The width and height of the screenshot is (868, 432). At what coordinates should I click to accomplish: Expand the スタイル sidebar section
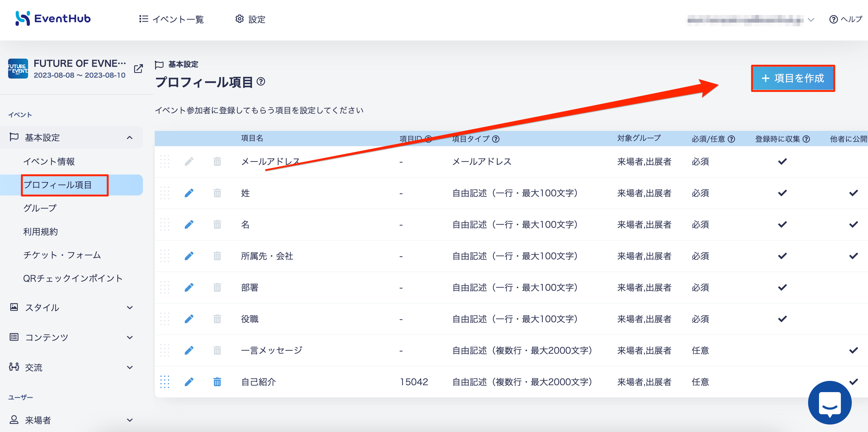(71, 307)
